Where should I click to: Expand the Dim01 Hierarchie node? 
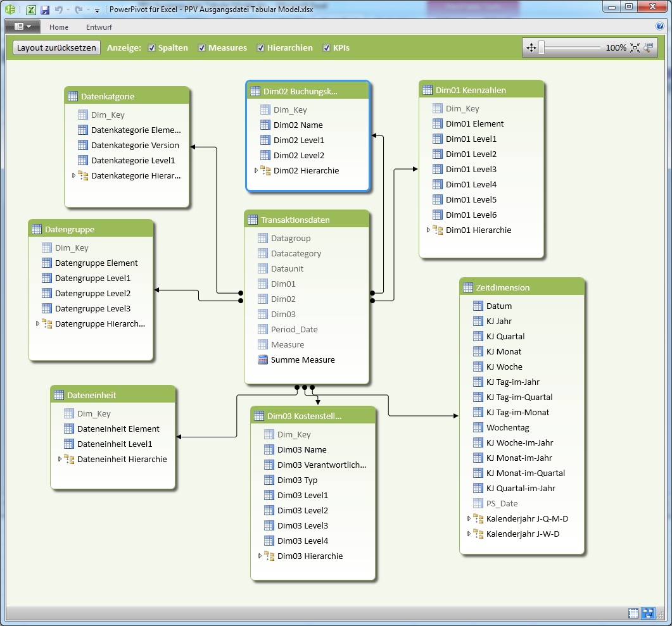click(x=428, y=230)
